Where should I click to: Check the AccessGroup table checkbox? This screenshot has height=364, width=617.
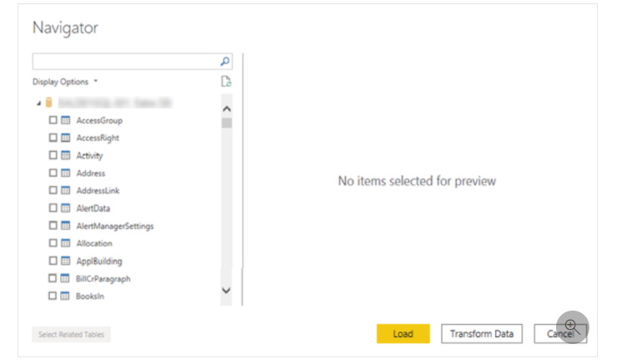(x=53, y=119)
